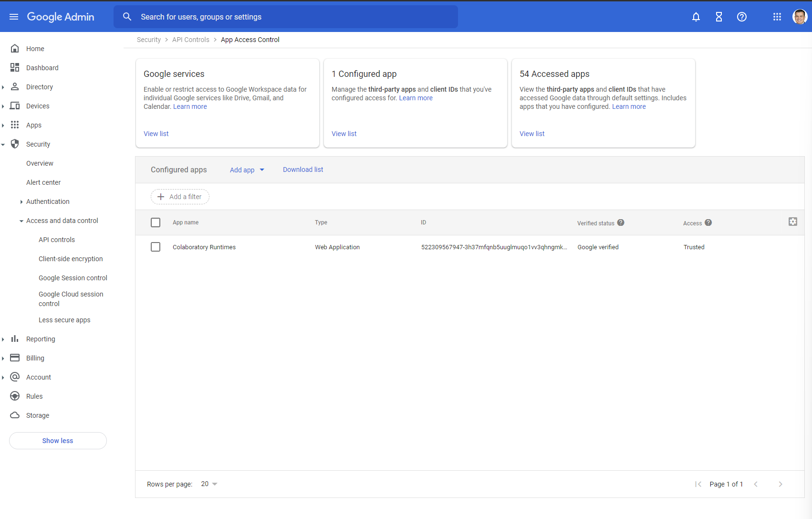The height and width of the screenshot is (519, 812).
Task: Open the notifications bell
Action: 696,17
